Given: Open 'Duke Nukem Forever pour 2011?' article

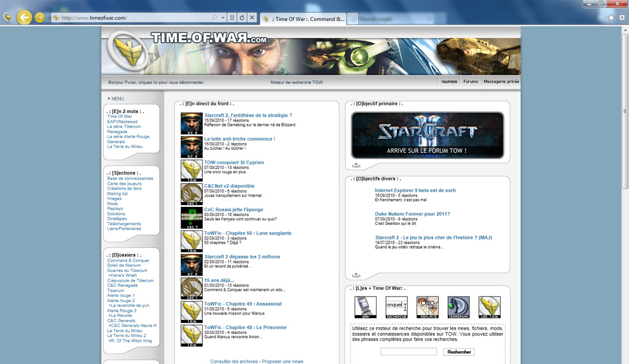Looking at the screenshot, I should (x=412, y=214).
